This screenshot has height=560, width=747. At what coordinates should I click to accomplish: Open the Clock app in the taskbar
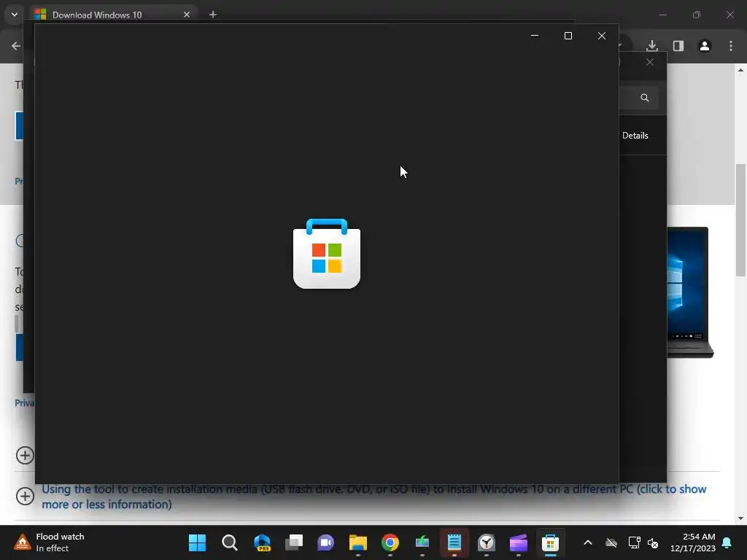487,542
